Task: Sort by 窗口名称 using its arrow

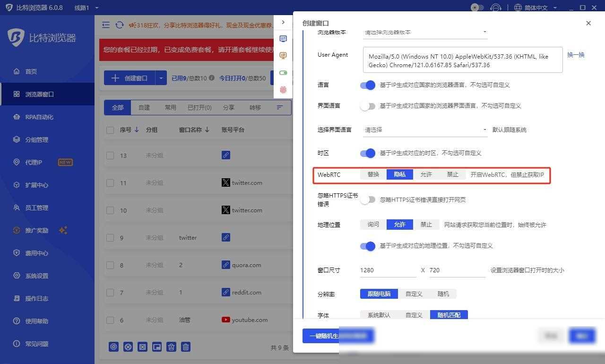Action: point(207,130)
